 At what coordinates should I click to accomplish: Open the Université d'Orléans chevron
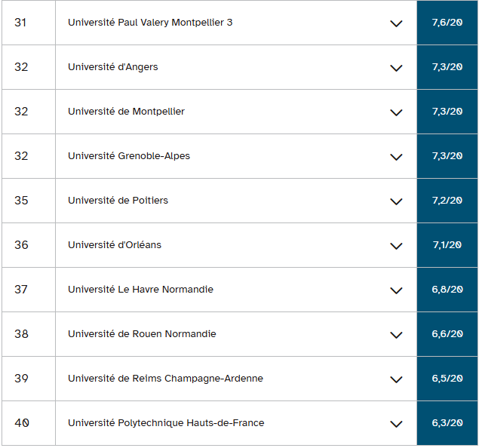pyautogui.click(x=396, y=246)
